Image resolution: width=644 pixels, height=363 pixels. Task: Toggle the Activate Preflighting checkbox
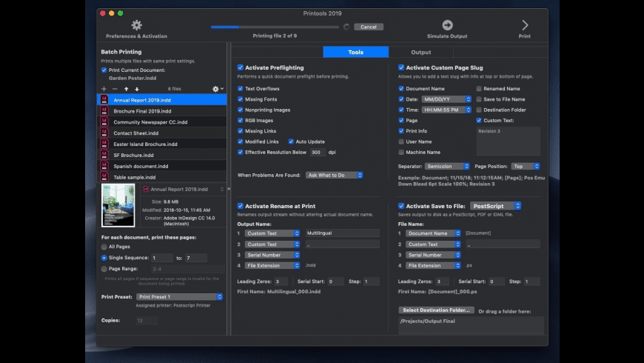tap(241, 67)
